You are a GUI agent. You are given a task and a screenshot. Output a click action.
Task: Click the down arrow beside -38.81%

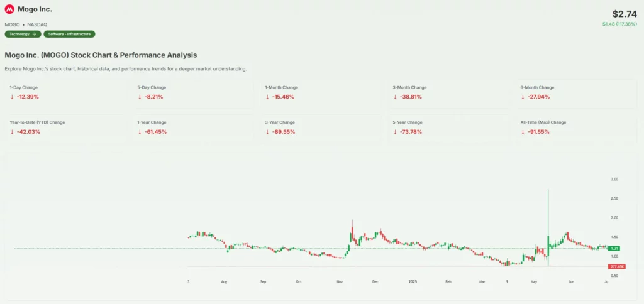395,97
